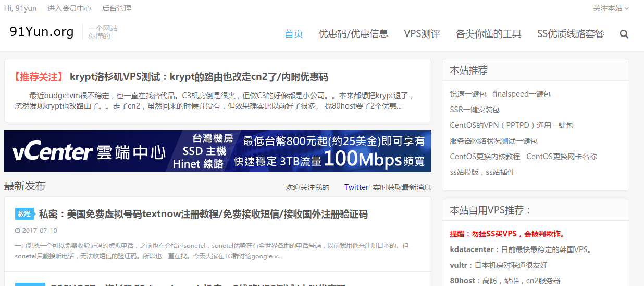
Task: Expand the 关注本站 dropdown
Action: click(611, 8)
